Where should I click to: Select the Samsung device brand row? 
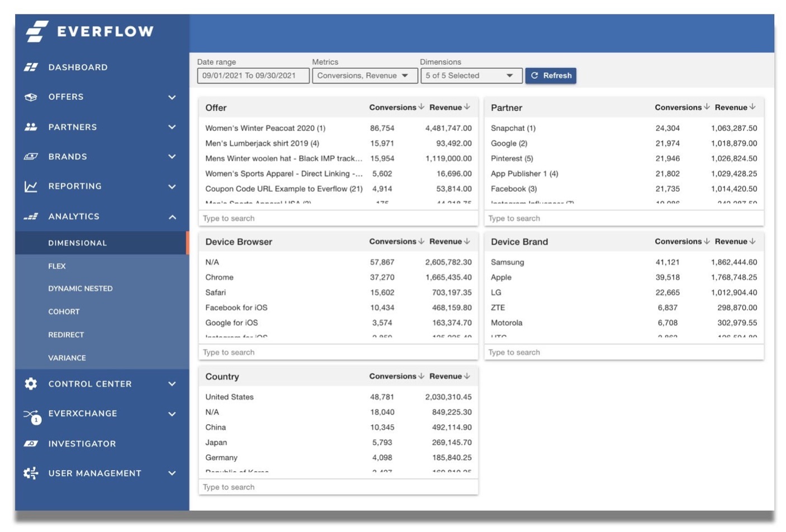(x=624, y=262)
